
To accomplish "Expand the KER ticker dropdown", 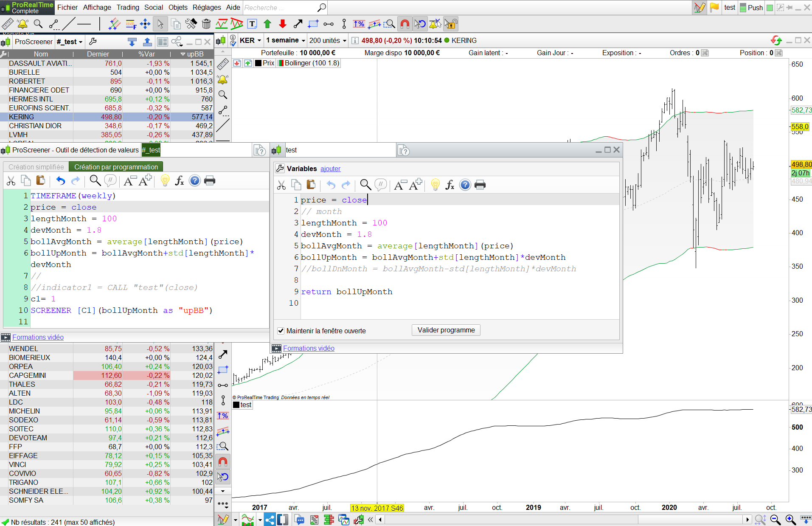I will click(x=250, y=40).
